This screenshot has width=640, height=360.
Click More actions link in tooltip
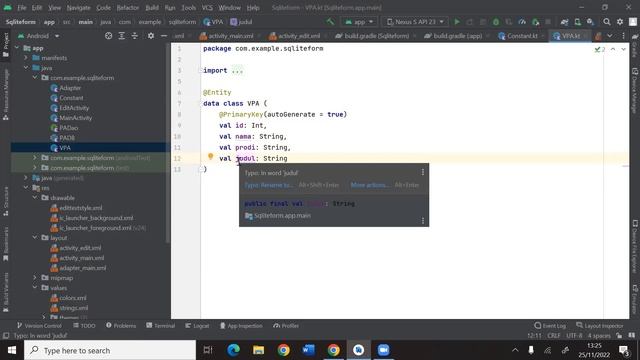click(369, 185)
